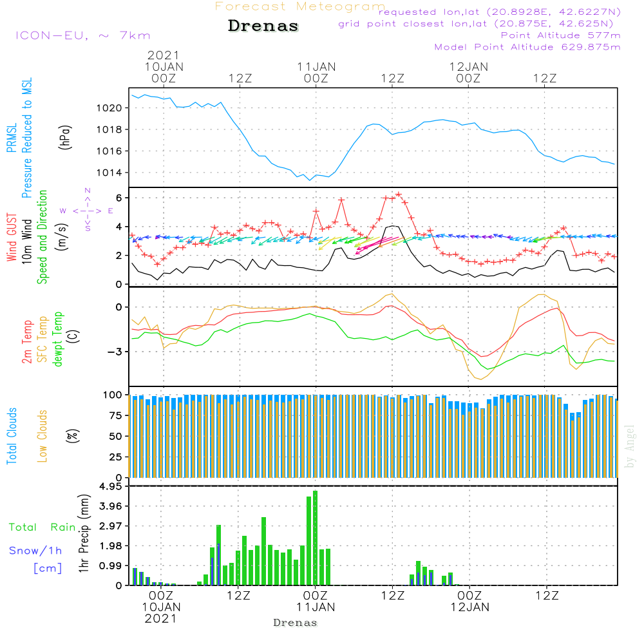
Task: Click the 1014 pressure axis value
Action: coord(109,173)
